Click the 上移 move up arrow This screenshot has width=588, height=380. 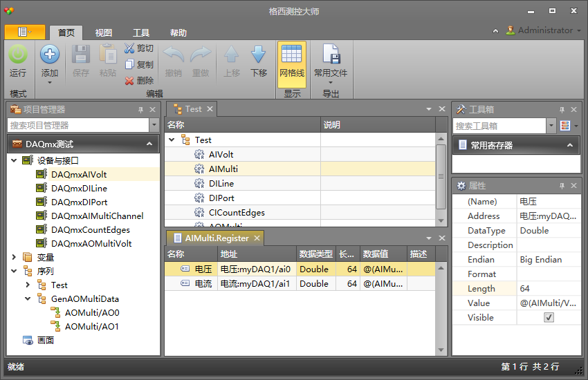pyautogui.click(x=231, y=55)
